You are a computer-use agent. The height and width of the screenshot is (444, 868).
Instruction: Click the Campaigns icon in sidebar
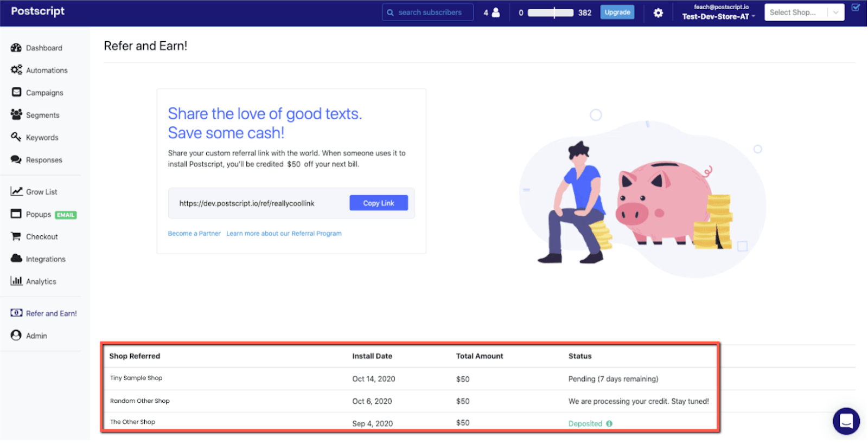pos(16,92)
